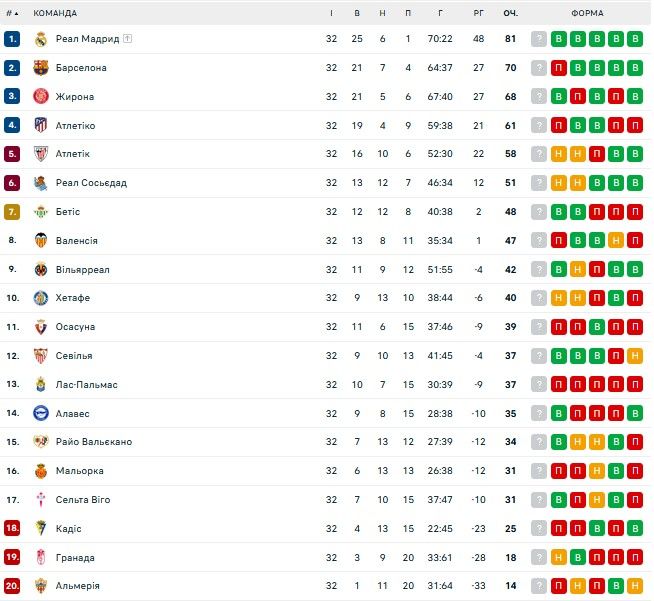Viewport: 654px width, 601px height.
Task: Click the small icon beside Реал Мадрид
Action: pos(128,39)
